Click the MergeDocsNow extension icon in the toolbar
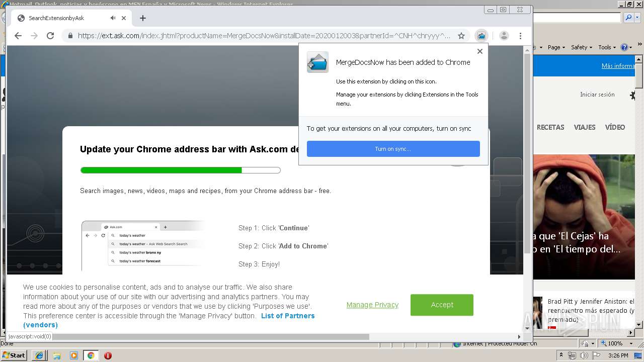This screenshot has width=644, height=362. point(481,36)
